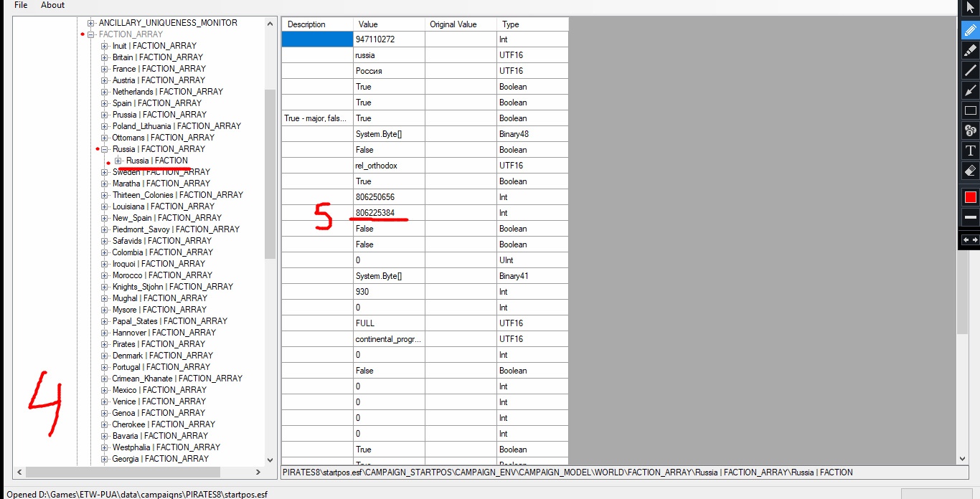Expand Sweden | FACTION_ARRAY node
980x499 pixels.
(105, 172)
